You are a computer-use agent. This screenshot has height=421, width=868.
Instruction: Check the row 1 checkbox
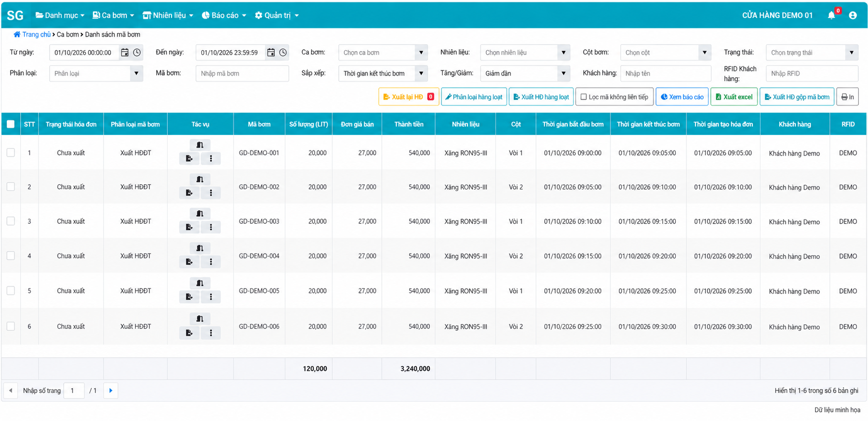[11, 152]
